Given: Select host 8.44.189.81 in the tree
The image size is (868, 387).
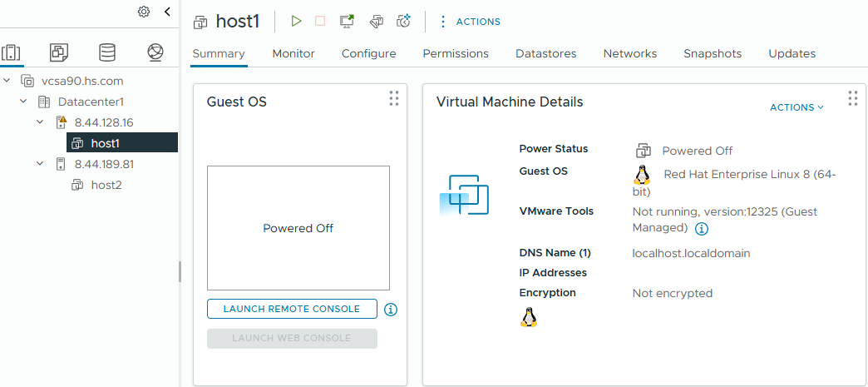Looking at the screenshot, I should [104, 164].
